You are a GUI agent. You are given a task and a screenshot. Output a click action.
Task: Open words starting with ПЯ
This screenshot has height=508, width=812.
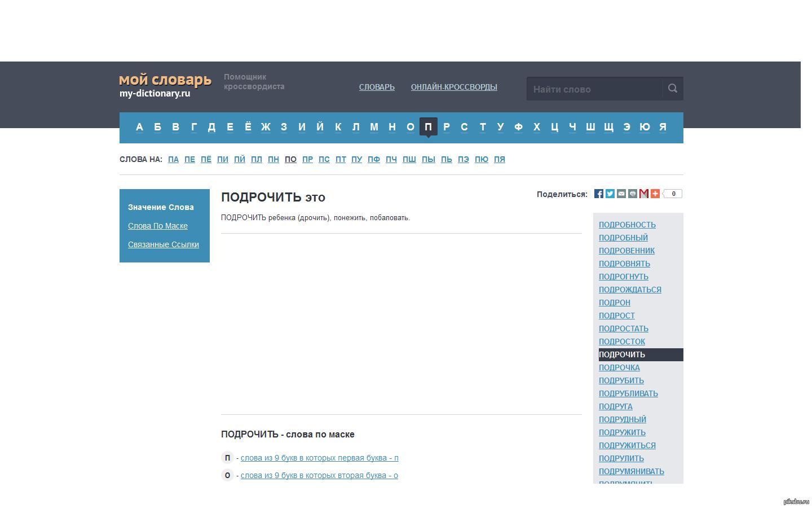(499, 159)
